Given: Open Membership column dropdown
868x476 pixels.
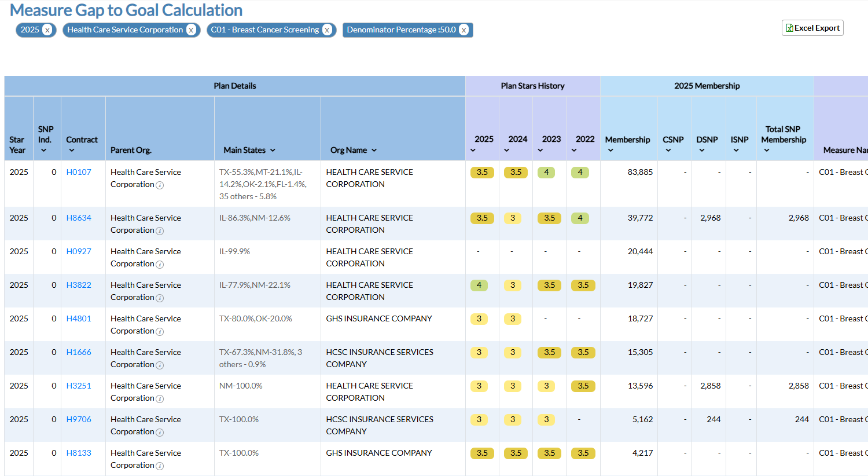Looking at the screenshot, I should (x=610, y=151).
